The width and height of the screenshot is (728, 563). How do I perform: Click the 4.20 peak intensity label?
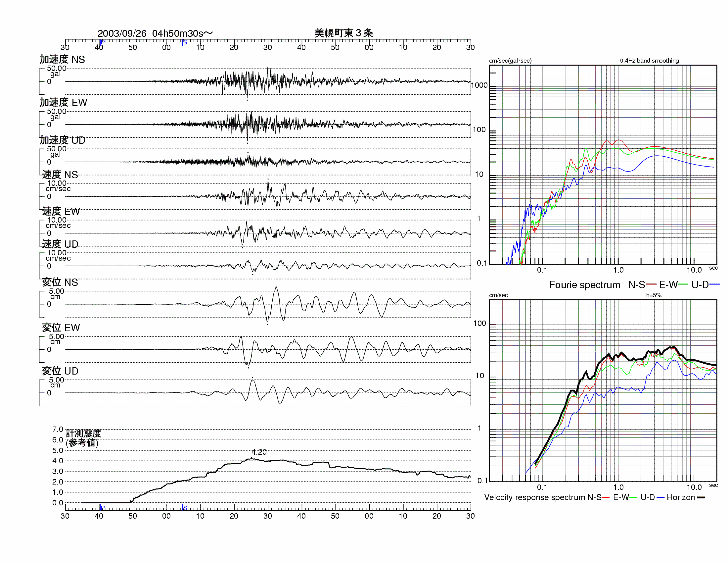pos(259,452)
